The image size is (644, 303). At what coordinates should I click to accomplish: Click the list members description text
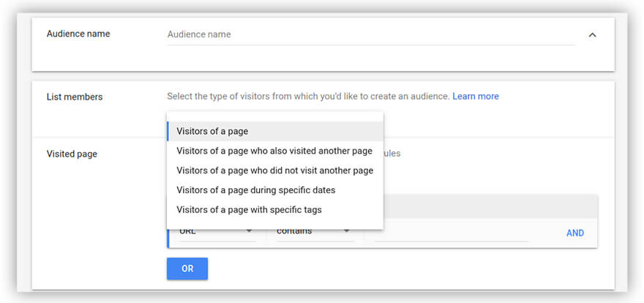pyautogui.click(x=307, y=96)
